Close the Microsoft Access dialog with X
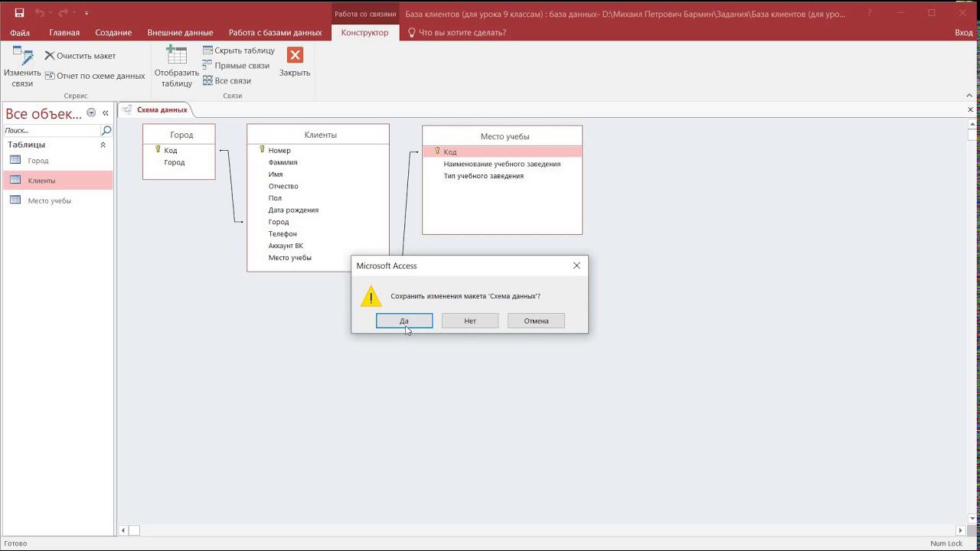This screenshot has height=551, width=980. (x=577, y=266)
